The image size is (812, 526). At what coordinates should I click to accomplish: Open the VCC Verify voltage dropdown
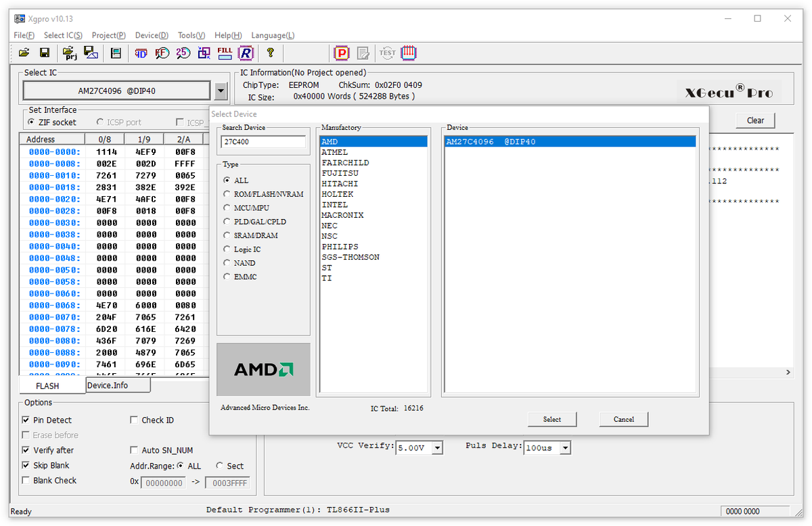coord(437,448)
